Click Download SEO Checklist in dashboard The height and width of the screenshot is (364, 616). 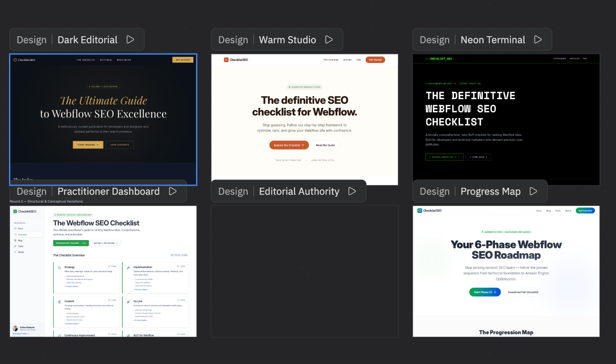pos(71,243)
